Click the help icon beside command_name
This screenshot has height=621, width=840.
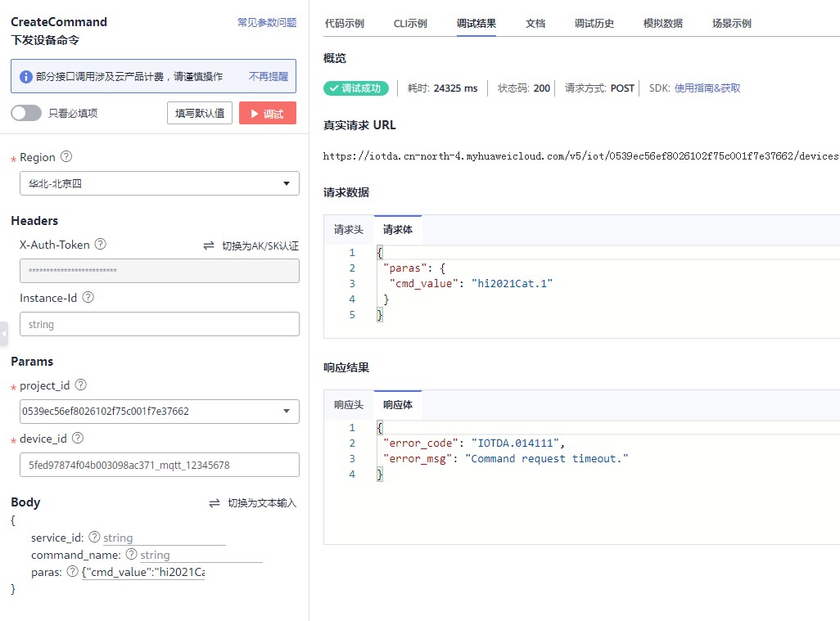pyautogui.click(x=131, y=554)
